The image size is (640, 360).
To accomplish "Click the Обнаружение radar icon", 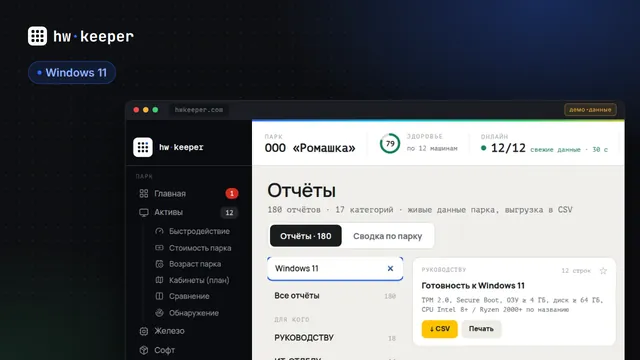I will coord(160,313).
